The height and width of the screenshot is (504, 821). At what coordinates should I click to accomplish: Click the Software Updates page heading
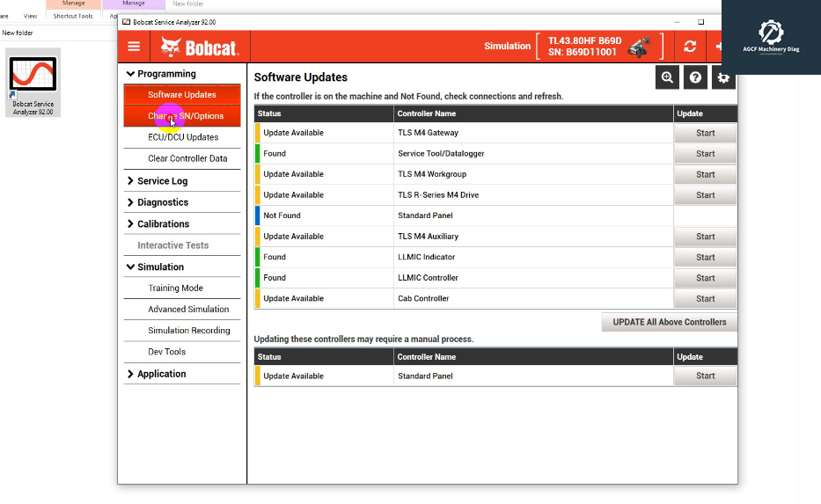click(301, 77)
